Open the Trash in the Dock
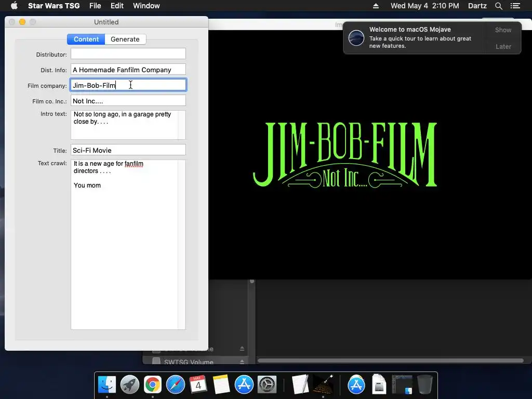This screenshot has height=399, width=532. 425,384
